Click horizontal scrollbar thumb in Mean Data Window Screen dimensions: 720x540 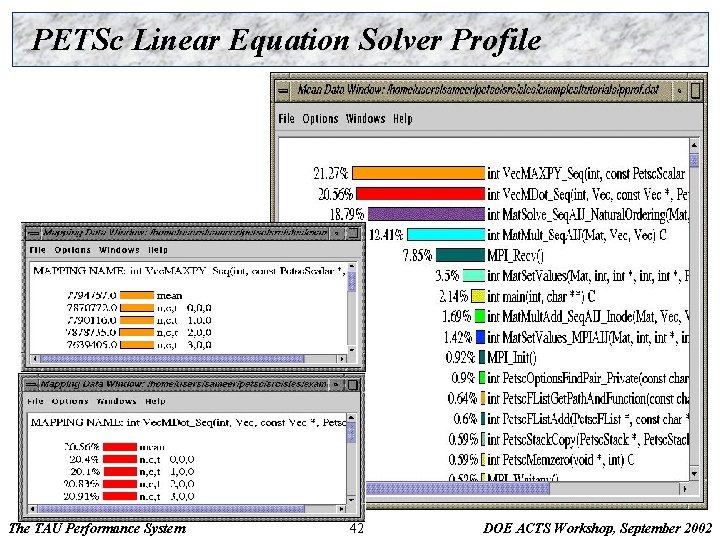coord(458,489)
